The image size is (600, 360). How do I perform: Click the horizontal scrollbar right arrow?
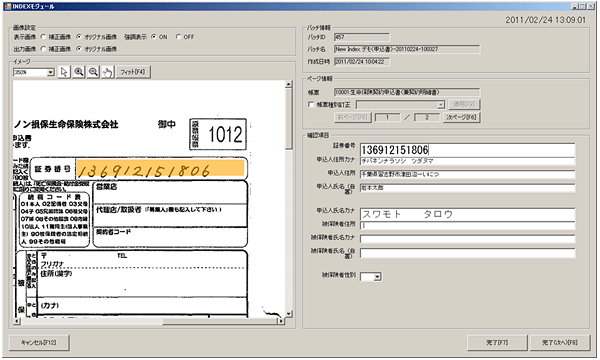click(281, 321)
